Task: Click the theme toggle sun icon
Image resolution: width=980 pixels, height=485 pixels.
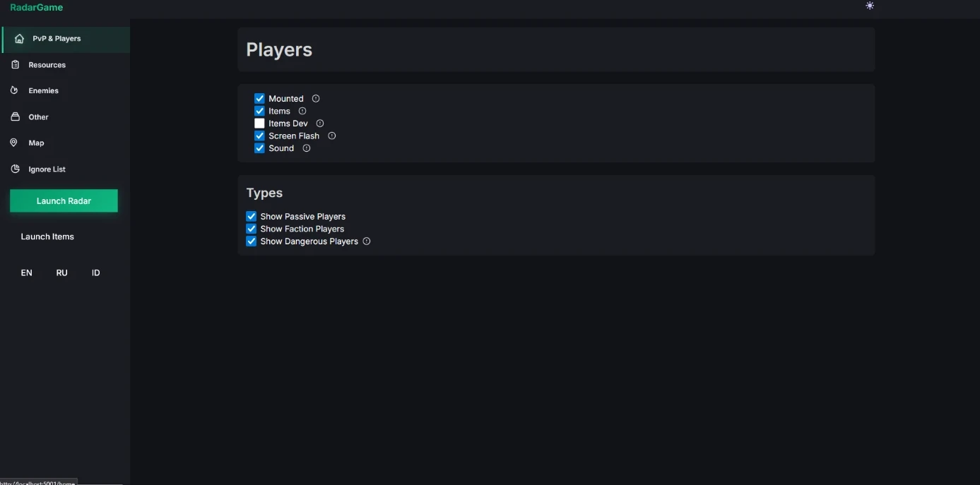Action: point(870,6)
